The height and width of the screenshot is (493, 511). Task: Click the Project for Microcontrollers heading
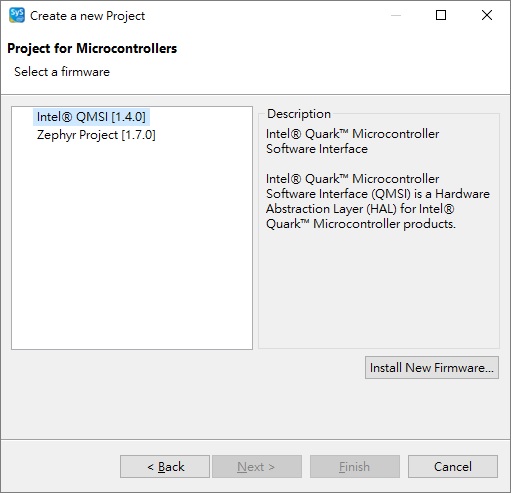(x=92, y=49)
